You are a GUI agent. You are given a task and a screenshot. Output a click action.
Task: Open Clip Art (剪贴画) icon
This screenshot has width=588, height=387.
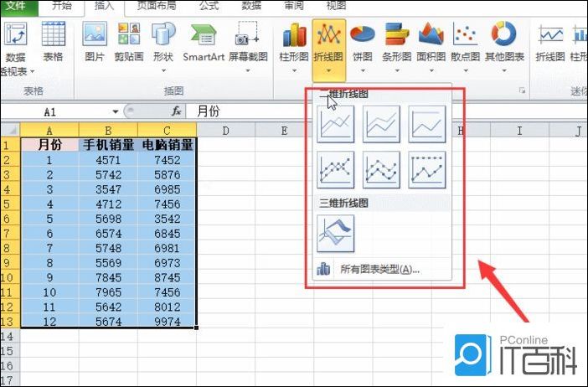[x=129, y=34]
